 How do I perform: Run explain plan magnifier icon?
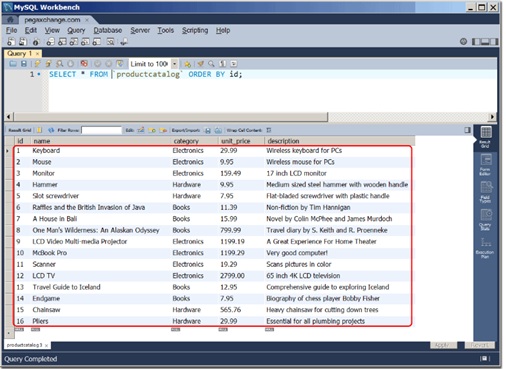(x=59, y=64)
